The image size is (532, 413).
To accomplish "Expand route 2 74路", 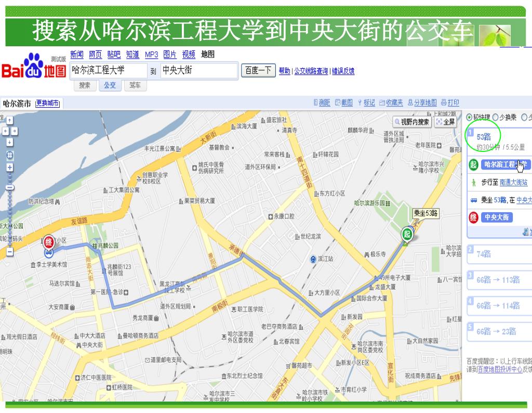I will tap(499, 254).
